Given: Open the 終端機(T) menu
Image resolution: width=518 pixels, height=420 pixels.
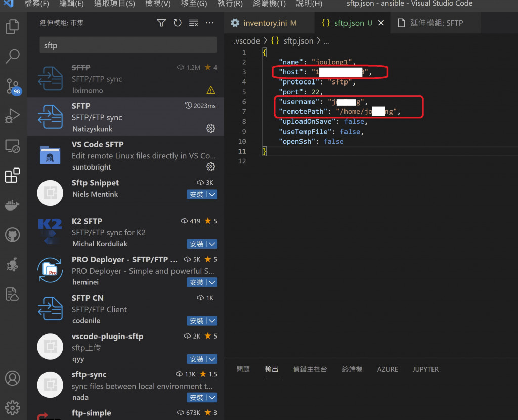Looking at the screenshot, I should pyautogui.click(x=269, y=4).
